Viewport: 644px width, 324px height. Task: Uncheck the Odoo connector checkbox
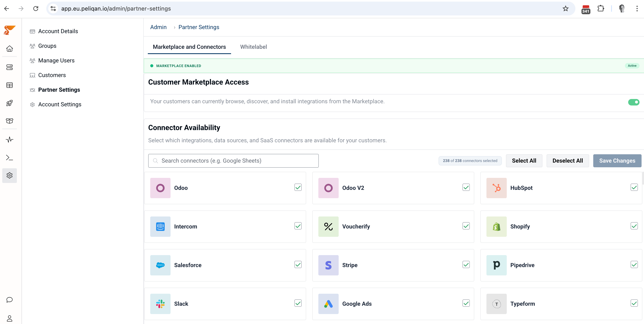pos(298,187)
